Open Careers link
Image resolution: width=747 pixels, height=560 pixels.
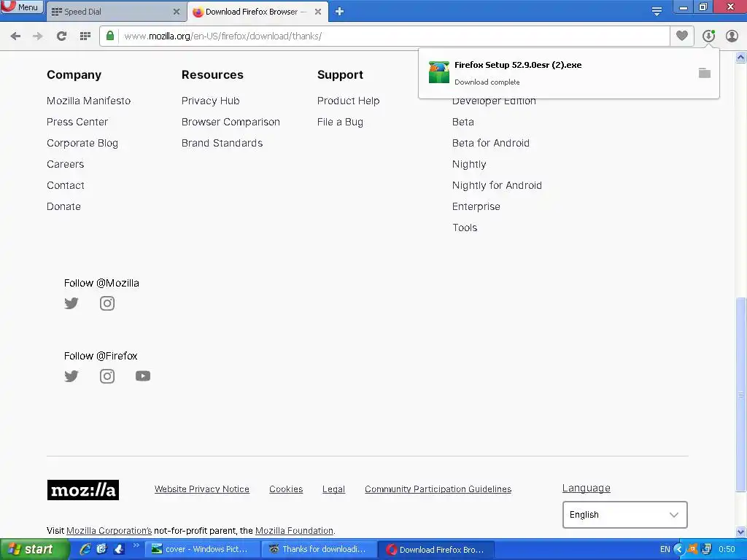click(65, 164)
